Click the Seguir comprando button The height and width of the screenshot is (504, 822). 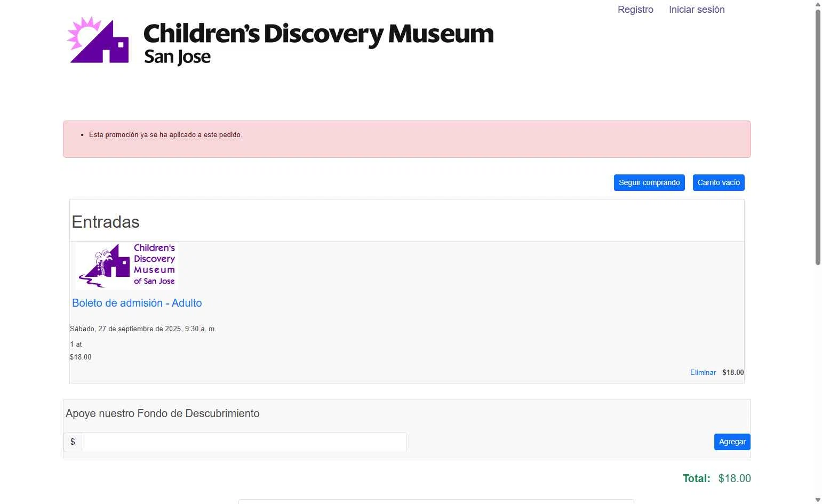[x=649, y=182]
